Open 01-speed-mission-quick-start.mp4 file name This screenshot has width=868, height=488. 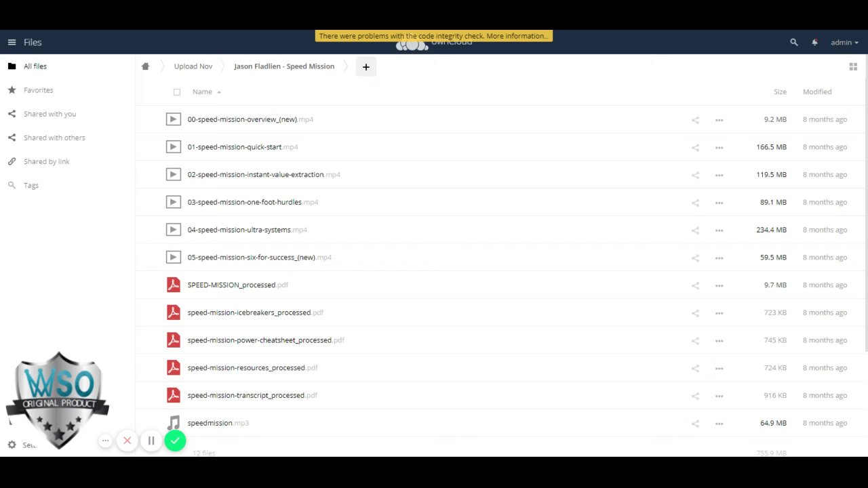click(243, 147)
